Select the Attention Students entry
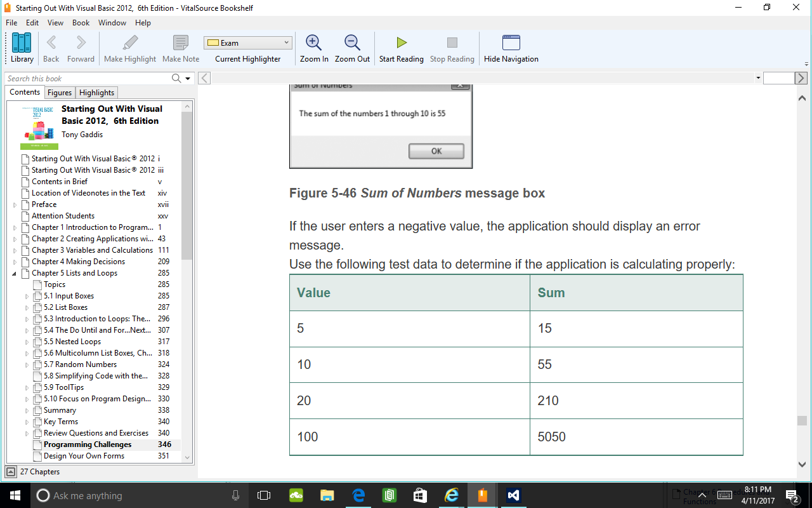This screenshot has height=508, width=812. tap(63, 216)
